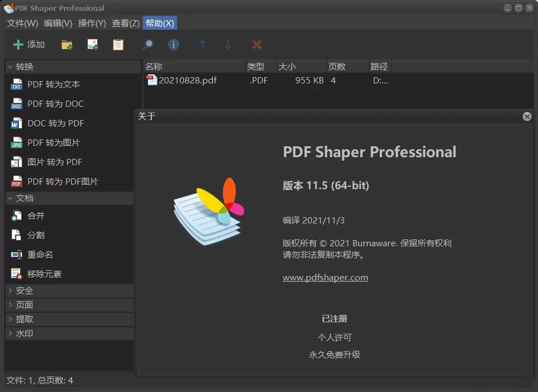Click the PDF file icon of 20210828.pdf
Viewport: 538px width, 392px height.
tap(151, 80)
